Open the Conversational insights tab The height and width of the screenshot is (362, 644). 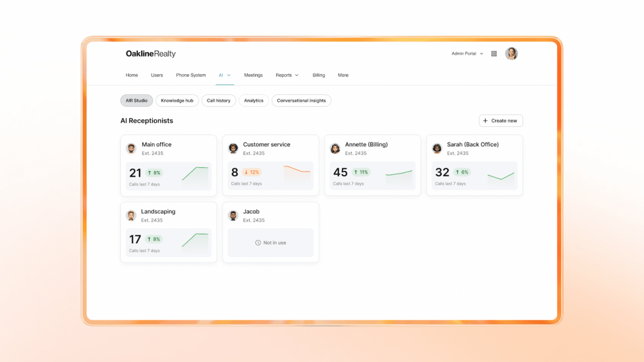(301, 101)
